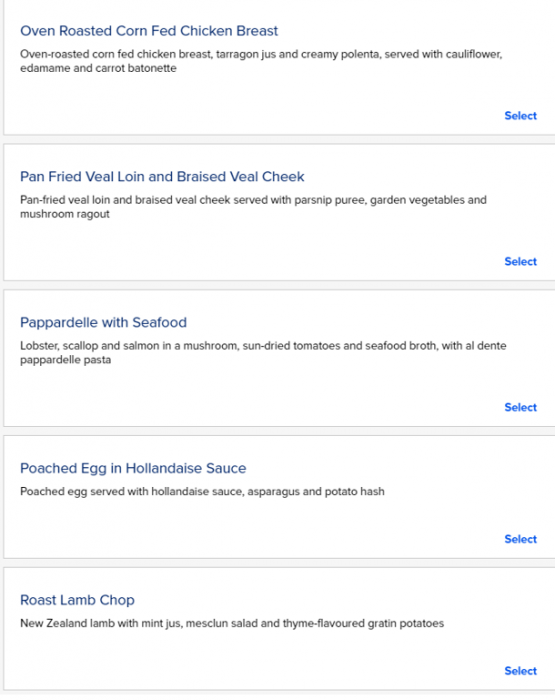Open the Pan Fried Veal Loin and Braised Veal Cheek title
The image size is (555, 700).
[162, 177]
